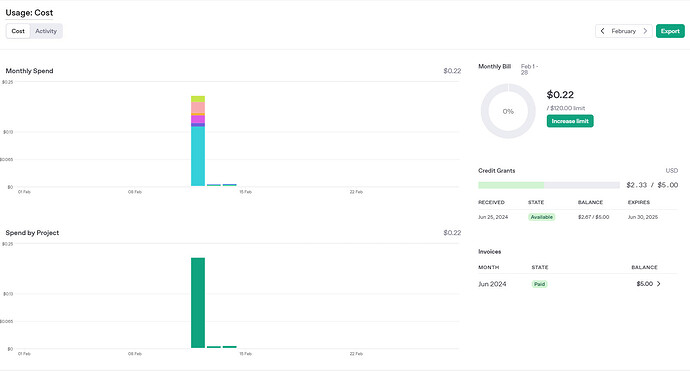Click the tall green Spend by Project bar
The width and height of the screenshot is (690, 371).
[198, 303]
